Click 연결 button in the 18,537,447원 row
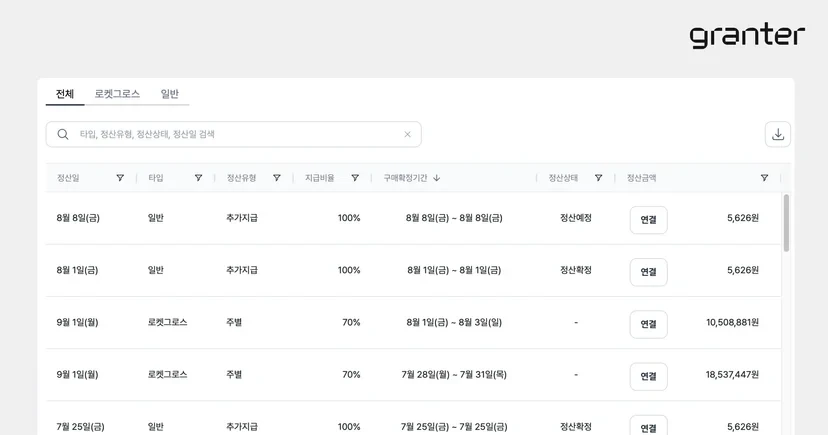Screen dimensions: 828x435 point(648,376)
